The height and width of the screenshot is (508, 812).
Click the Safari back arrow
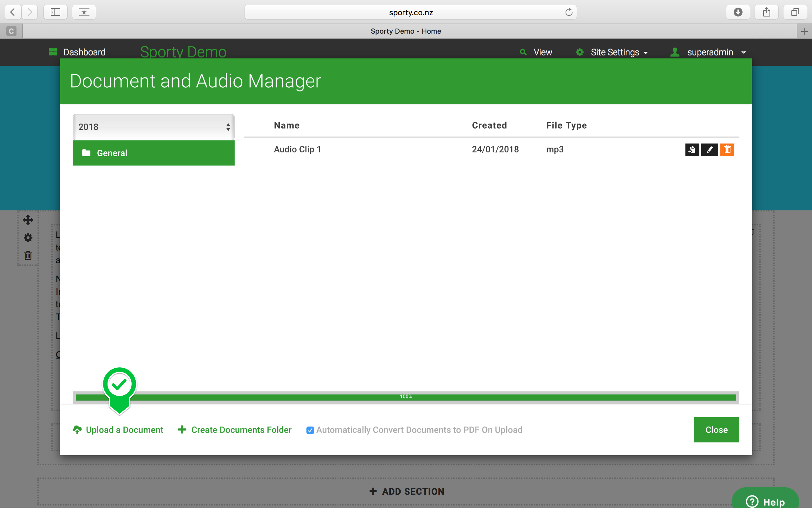(13, 12)
